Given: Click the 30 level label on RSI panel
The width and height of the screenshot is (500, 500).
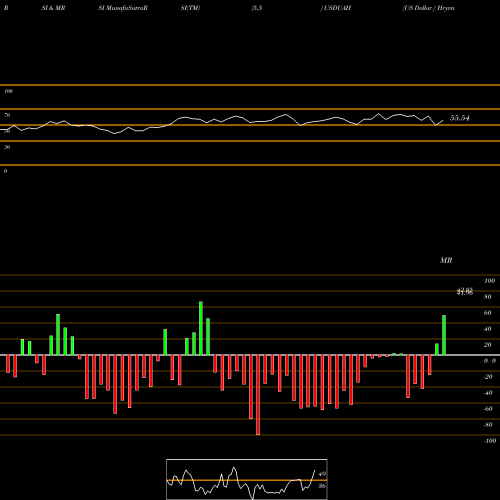Looking at the screenshot, I should pos(7,147).
